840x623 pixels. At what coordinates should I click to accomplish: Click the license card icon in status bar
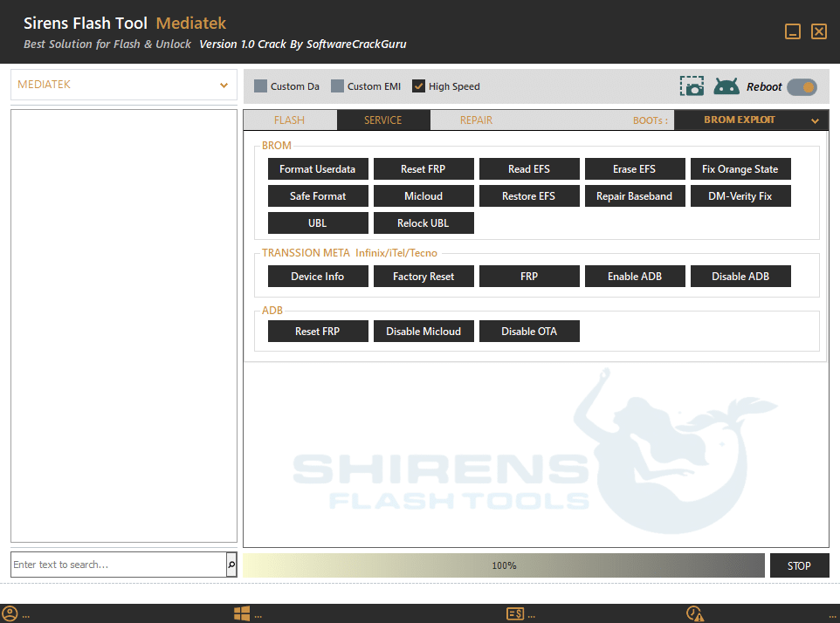[x=515, y=613]
